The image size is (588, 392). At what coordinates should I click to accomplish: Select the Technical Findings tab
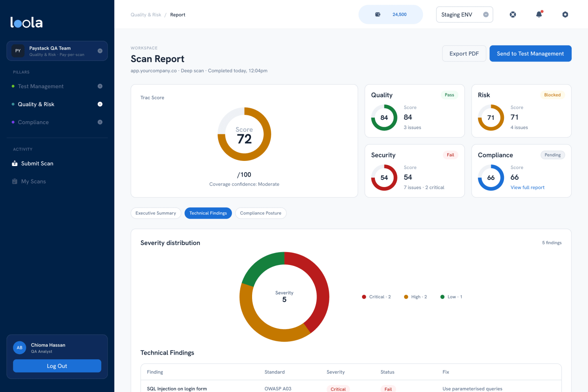pos(208,213)
